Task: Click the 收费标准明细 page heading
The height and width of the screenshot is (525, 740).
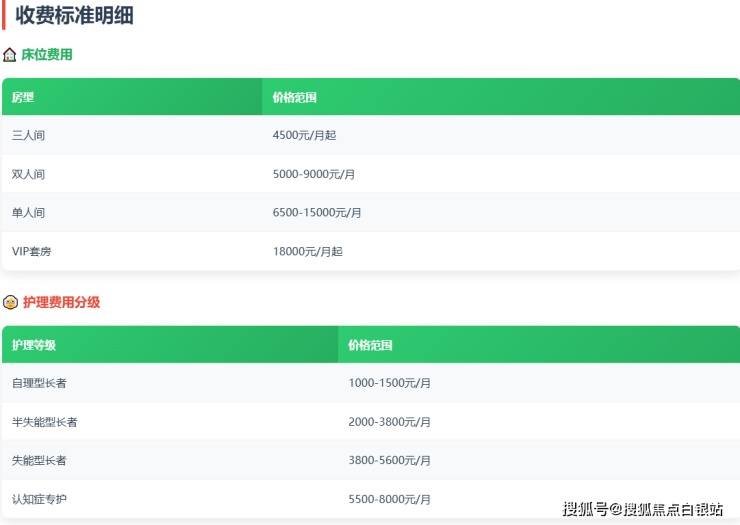Action: [x=75, y=16]
